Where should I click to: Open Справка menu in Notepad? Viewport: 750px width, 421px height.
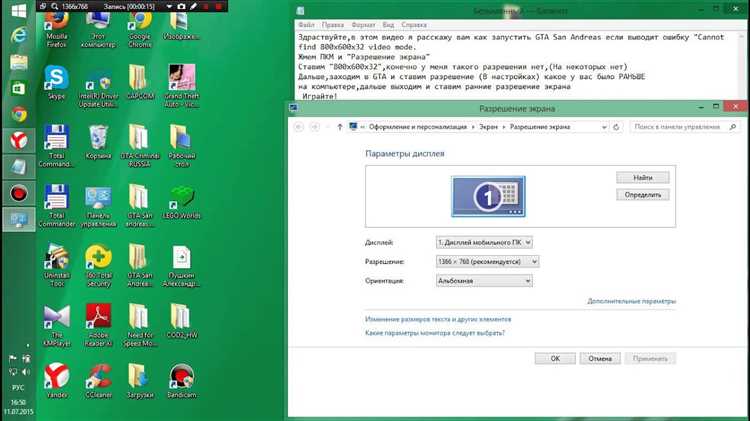[x=414, y=24]
